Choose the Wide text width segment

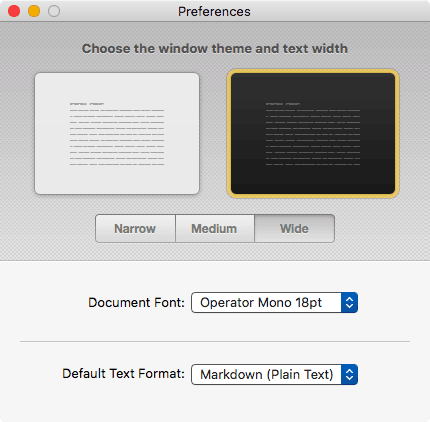click(294, 229)
